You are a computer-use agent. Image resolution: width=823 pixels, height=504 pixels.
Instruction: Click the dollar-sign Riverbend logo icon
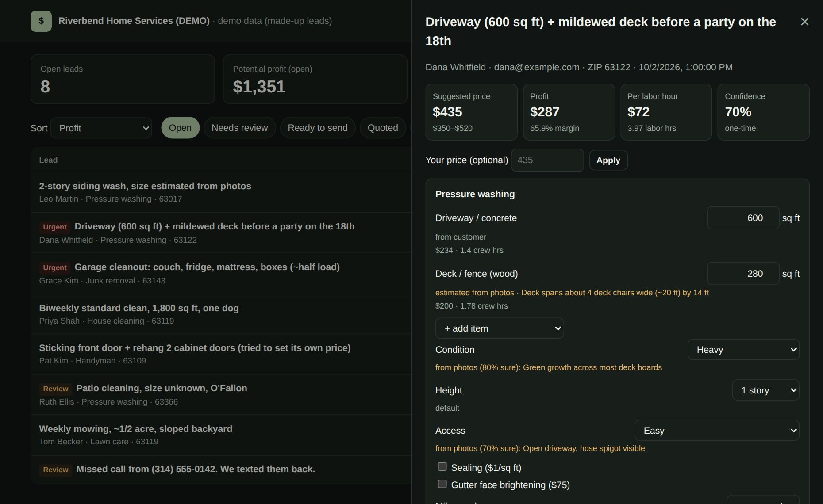pyautogui.click(x=41, y=21)
